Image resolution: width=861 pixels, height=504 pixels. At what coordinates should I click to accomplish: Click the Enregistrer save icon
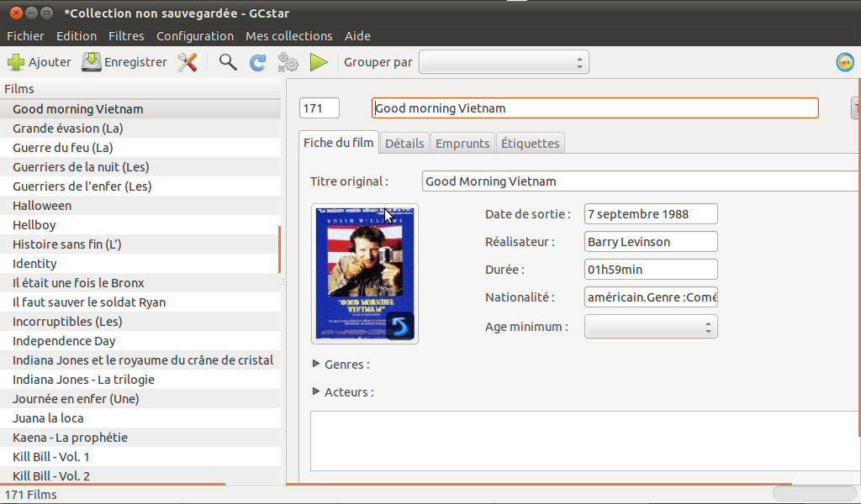[91, 62]
